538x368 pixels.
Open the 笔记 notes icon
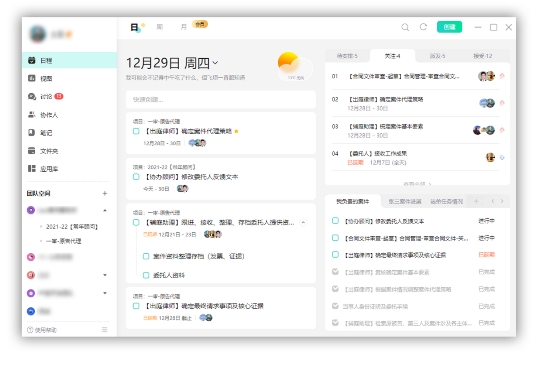[x=32, y=132]
